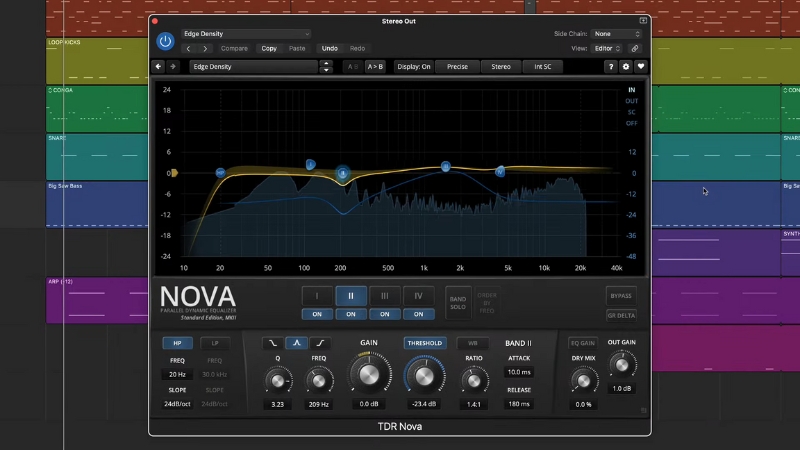This screenshot has width=800, height=450.
Task: Select high shelf filter shape
Action: pos(320,343)
